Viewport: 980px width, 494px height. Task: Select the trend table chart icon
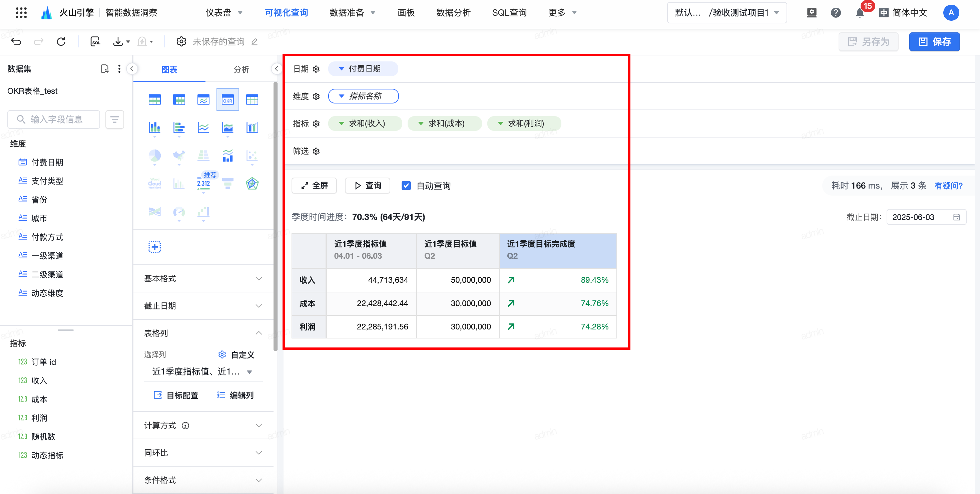point(203,100)
